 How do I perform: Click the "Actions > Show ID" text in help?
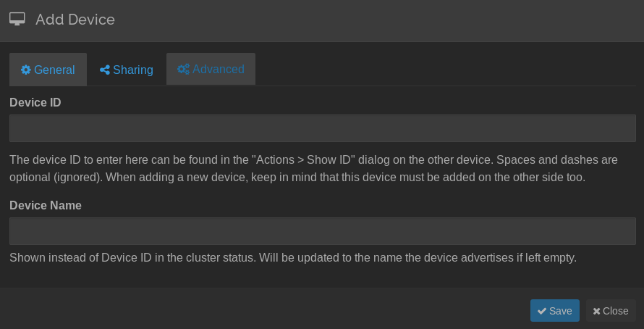[311, 159]
